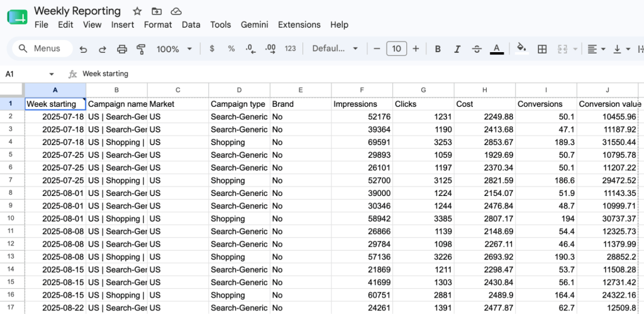Print the spreadsheet via printer icon
Viewport: 644px width, 314px height.
122,49
